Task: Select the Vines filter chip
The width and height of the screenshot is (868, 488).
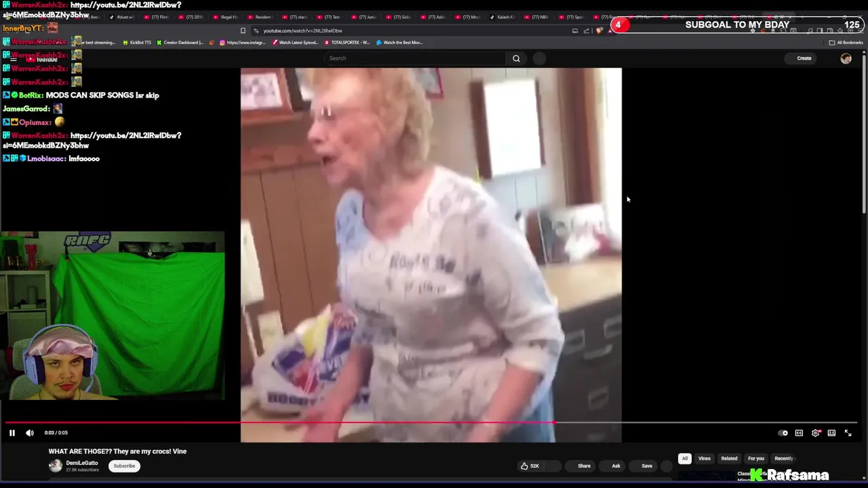Action: coord(705,458)
